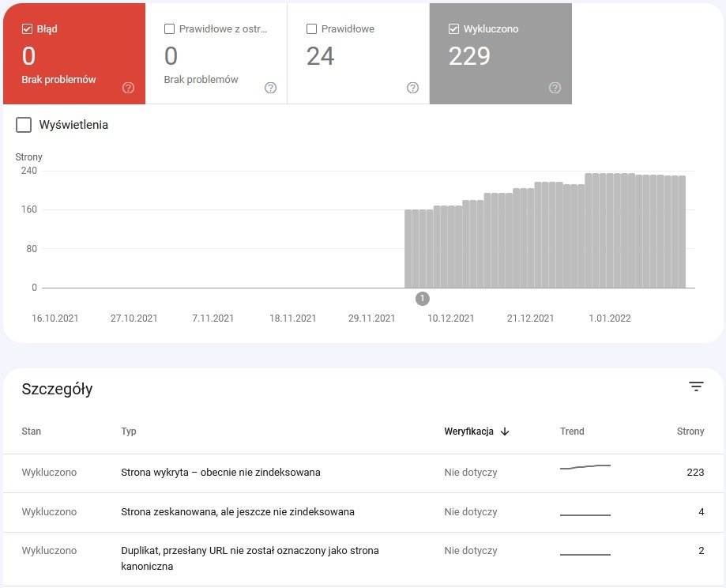Open row Strona zeskanowana, ale jeszcze nie zindeksowana
The height and width of the screenshot is (588, 726).
coord(237,512)
